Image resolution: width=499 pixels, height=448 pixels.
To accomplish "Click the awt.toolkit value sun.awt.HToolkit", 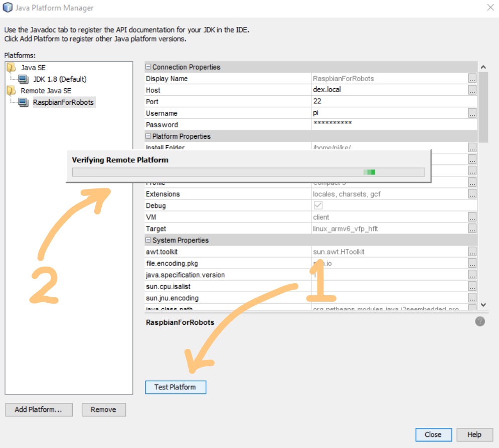I will pos(339,252).
